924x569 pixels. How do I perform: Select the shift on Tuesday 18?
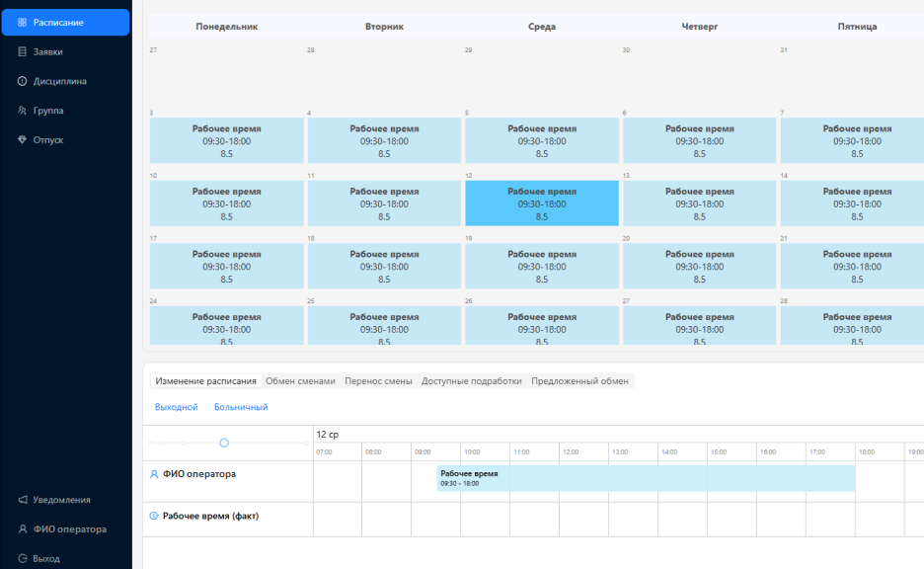(384, 266)
